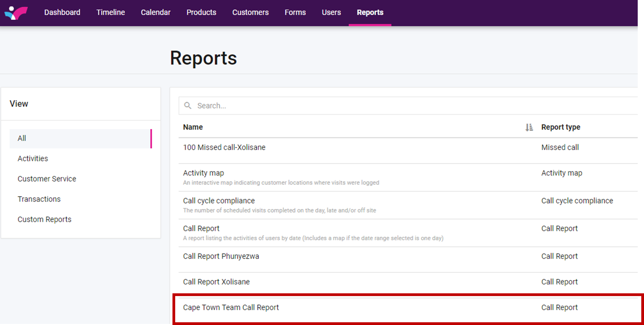Screen dimensions: 644x325
Task: Click the app logo in the top bar
Action: pos(16,13)
